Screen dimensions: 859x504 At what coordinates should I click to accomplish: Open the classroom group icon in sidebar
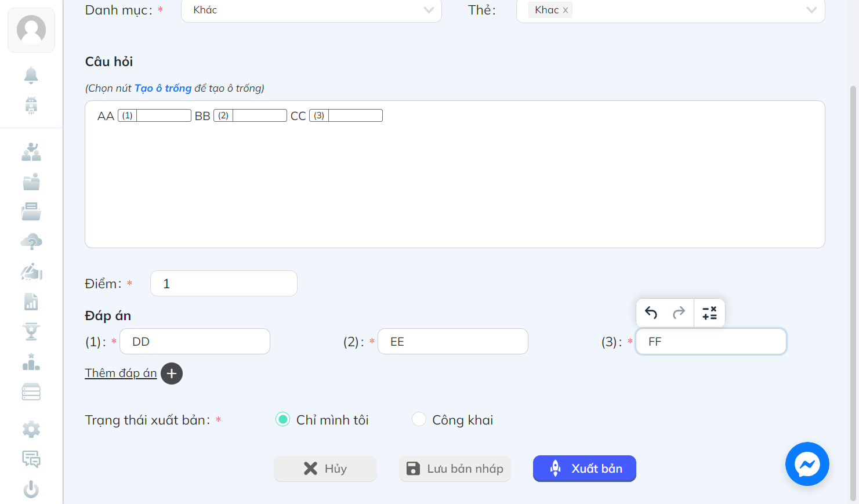pyautogui.click(x=31, y=152)
